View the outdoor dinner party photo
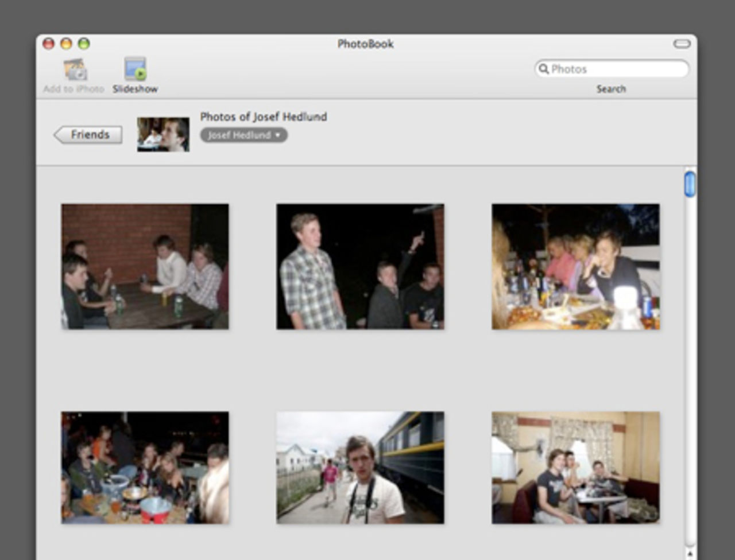The width and height of the screenshot is (735, 560). 576,265
